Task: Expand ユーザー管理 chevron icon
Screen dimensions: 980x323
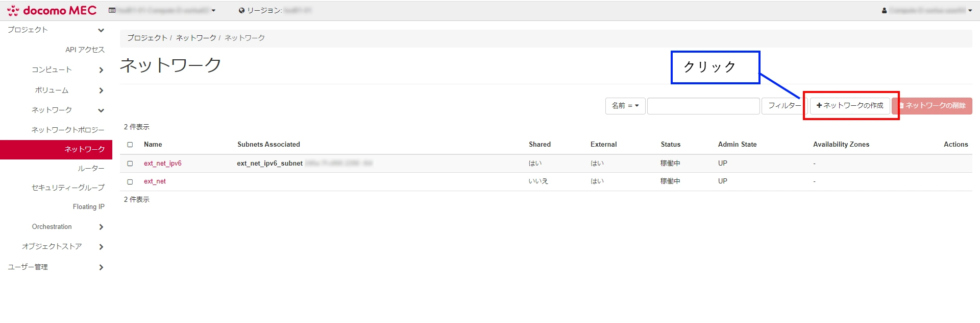Action: pyautogui.click(x=101, y=267)
